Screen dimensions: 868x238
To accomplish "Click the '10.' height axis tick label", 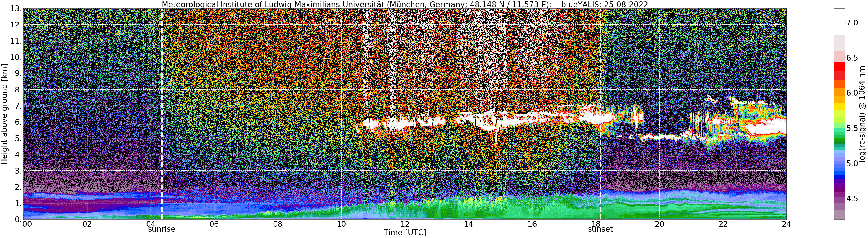I will (x=16, y=57).
